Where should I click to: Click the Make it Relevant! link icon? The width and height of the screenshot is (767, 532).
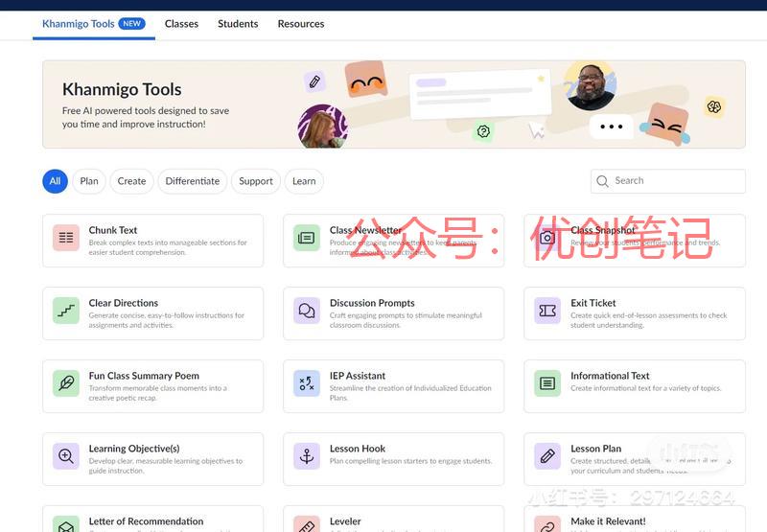click(x=547, y=524)
